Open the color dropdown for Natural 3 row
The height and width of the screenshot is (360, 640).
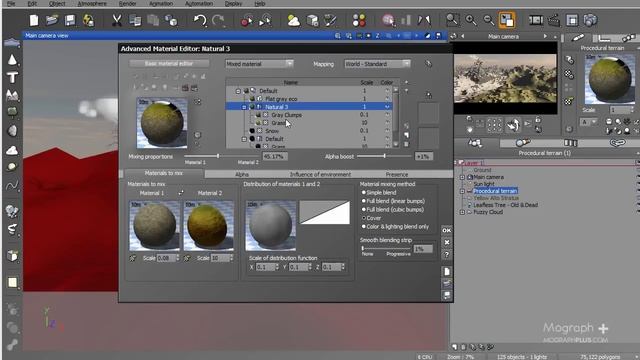pos(387,107)
